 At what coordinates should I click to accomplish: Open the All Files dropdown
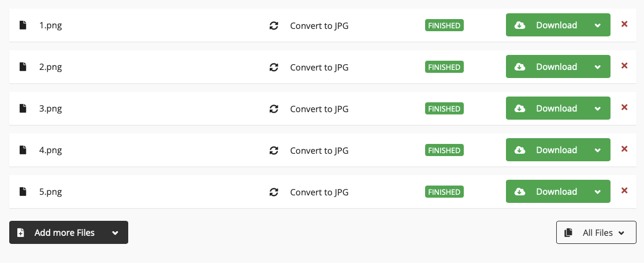point(596,233)
